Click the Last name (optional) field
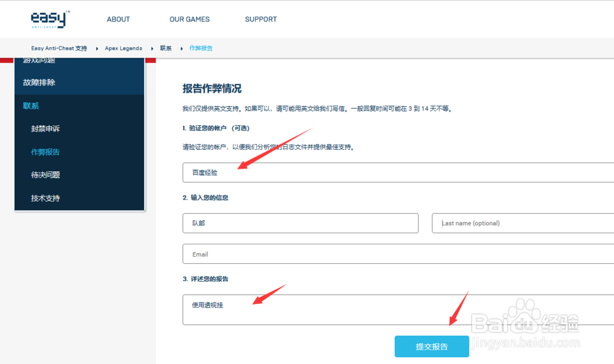 coord(522,223)
